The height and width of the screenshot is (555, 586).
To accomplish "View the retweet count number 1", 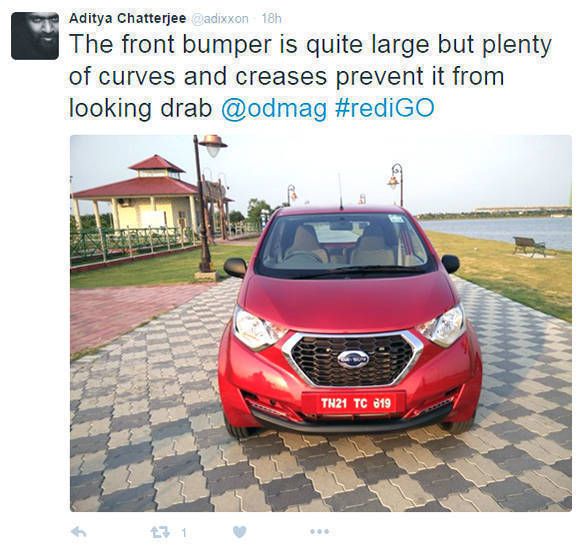I will [184, 533].
